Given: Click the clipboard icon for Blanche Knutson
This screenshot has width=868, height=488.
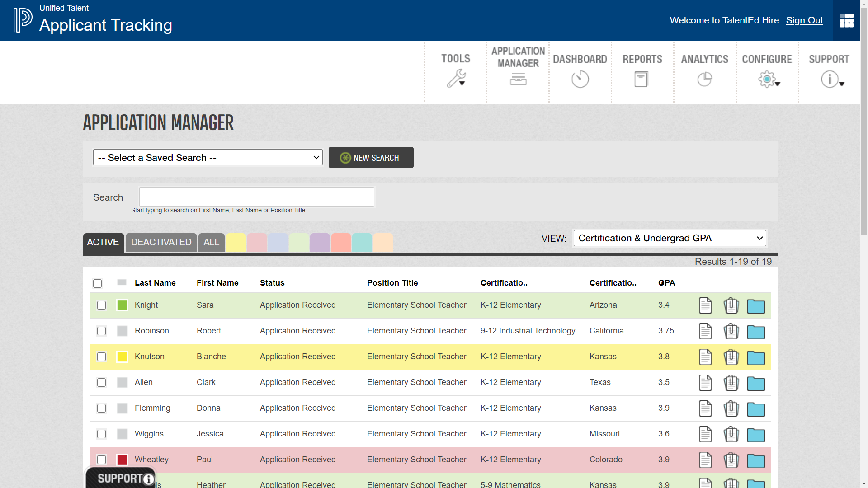Looking at the screenshot, I should pos(731,357).
